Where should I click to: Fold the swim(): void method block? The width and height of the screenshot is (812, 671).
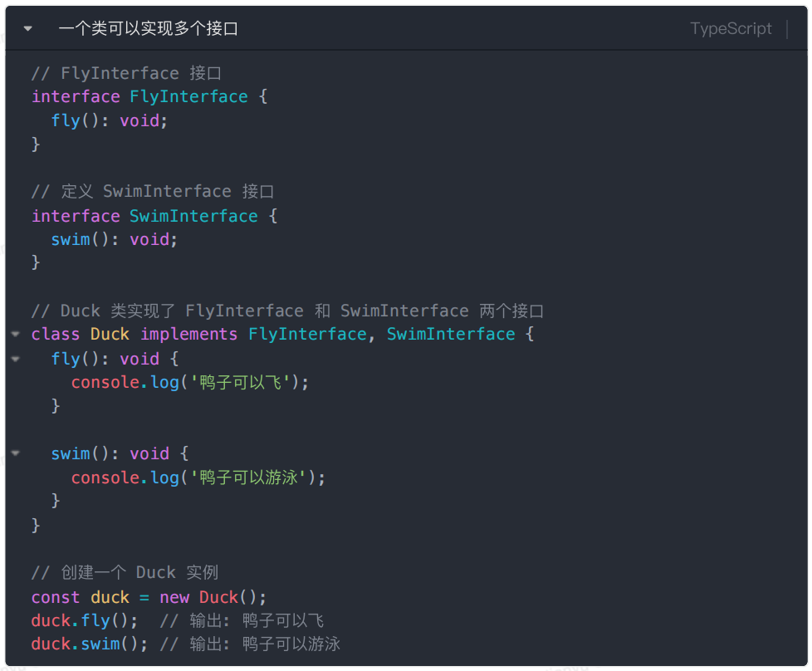coord(16,453)
